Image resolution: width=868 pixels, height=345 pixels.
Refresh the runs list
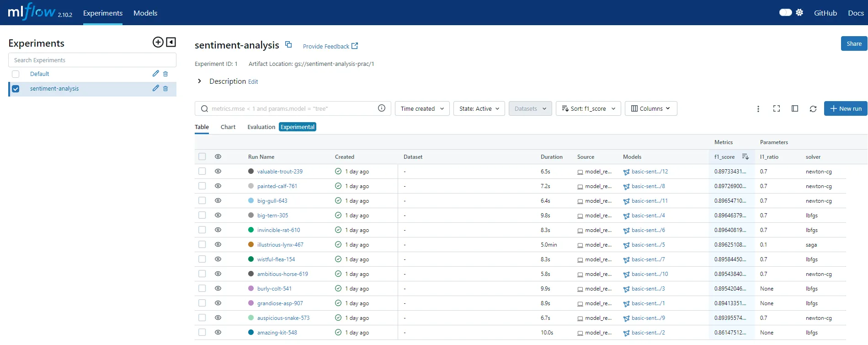[x=813, y=109]
